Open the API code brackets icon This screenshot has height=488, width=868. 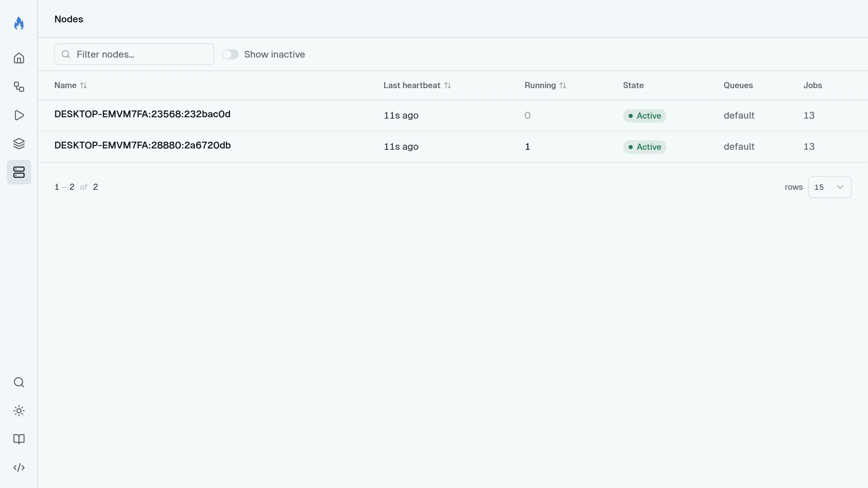tap(19, 468)
